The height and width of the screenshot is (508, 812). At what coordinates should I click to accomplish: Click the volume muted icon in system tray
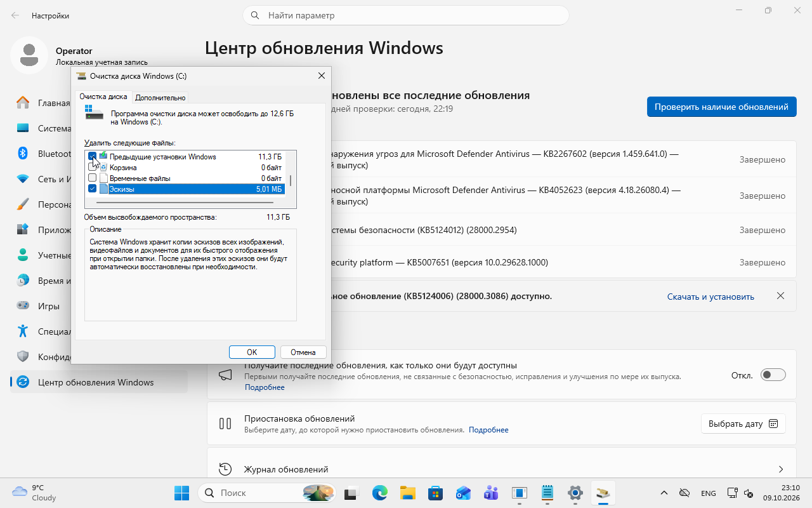pos(749,493)
